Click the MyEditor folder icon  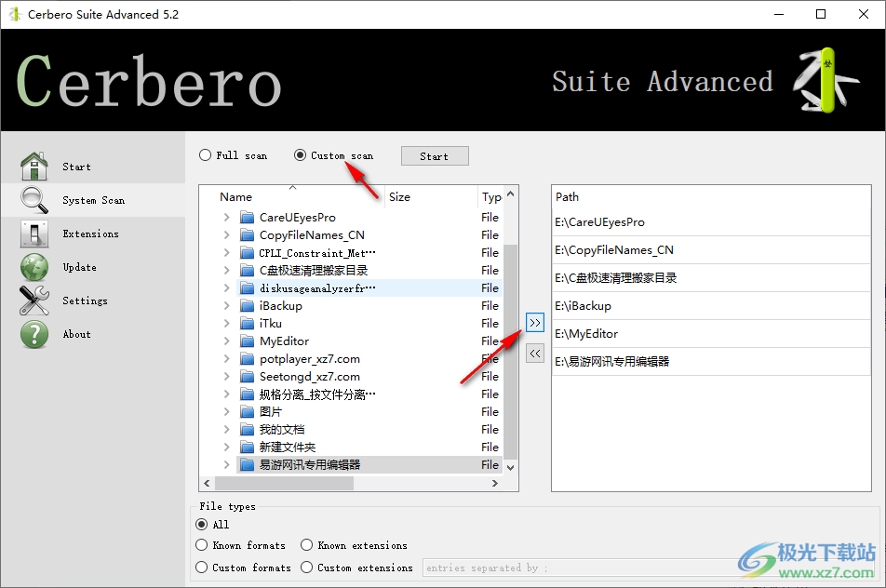pos(247,341)
